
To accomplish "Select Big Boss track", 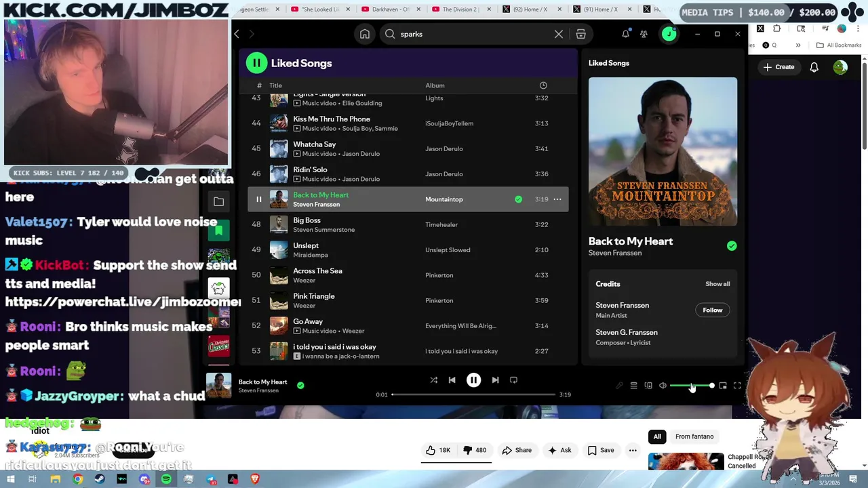I will 408,224.
